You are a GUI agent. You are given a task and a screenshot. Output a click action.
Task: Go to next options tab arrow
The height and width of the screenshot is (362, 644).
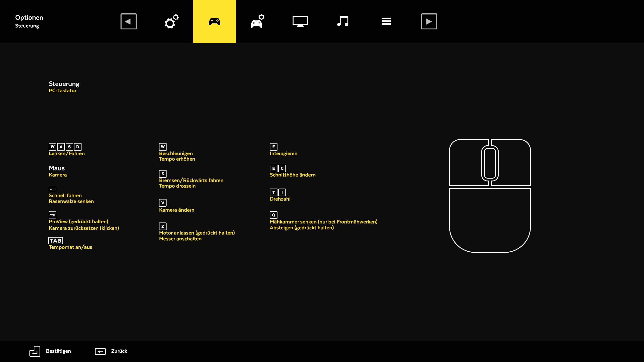coord(429,21)
